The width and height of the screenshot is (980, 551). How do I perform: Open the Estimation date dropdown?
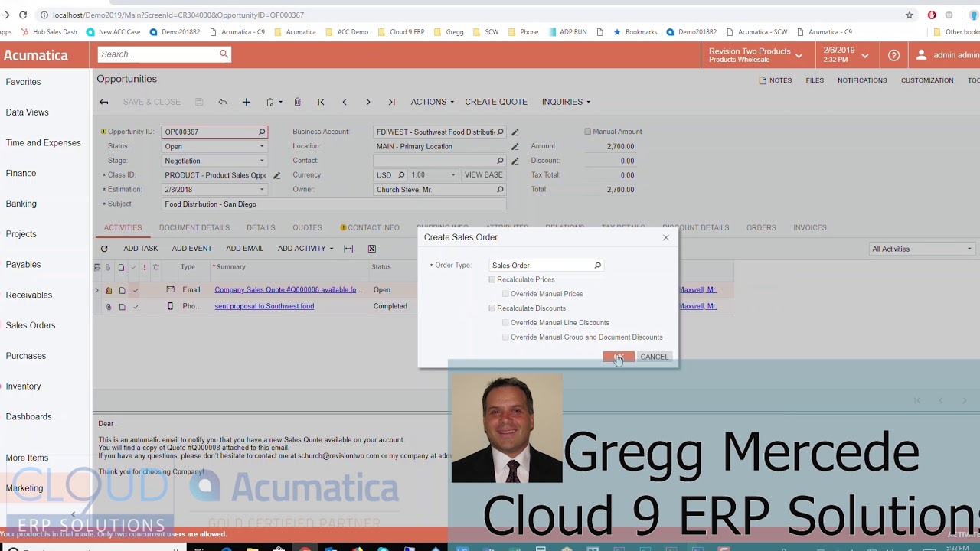pos(262,190)
